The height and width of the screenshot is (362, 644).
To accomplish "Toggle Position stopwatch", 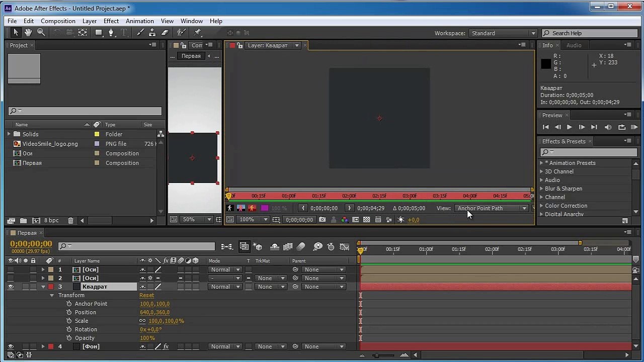I will pos(69,312).
